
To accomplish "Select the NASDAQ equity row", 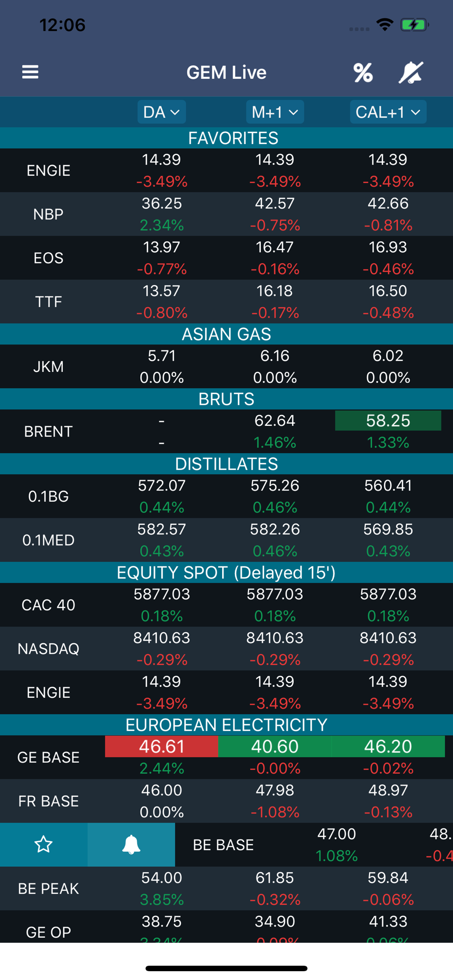I will [x=49, y=649].
